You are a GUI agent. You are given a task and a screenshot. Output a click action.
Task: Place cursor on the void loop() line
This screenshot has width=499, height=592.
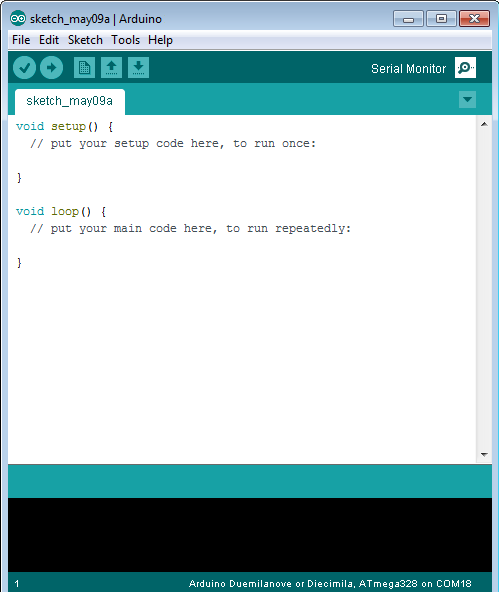(61, 211)
